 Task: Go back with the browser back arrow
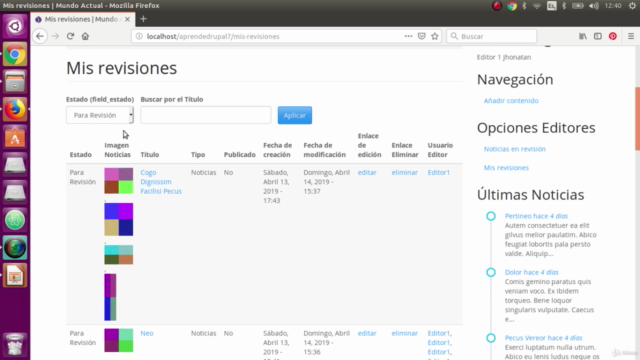40,36
